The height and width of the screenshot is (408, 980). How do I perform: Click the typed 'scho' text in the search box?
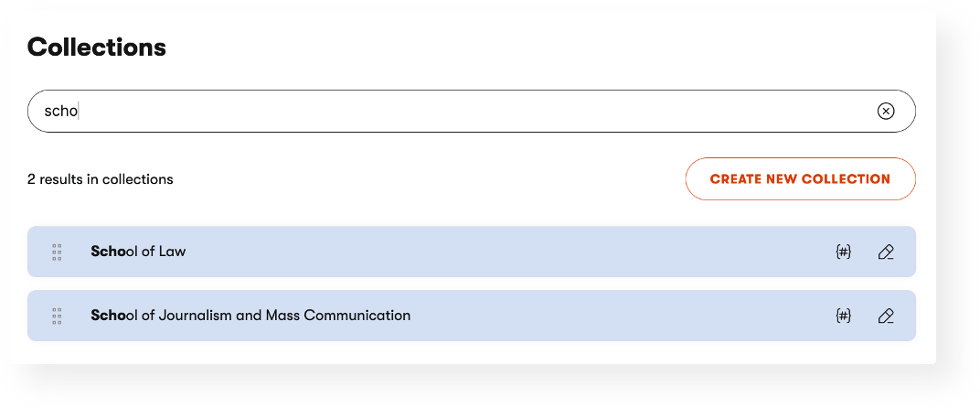[x=60, y=112]
